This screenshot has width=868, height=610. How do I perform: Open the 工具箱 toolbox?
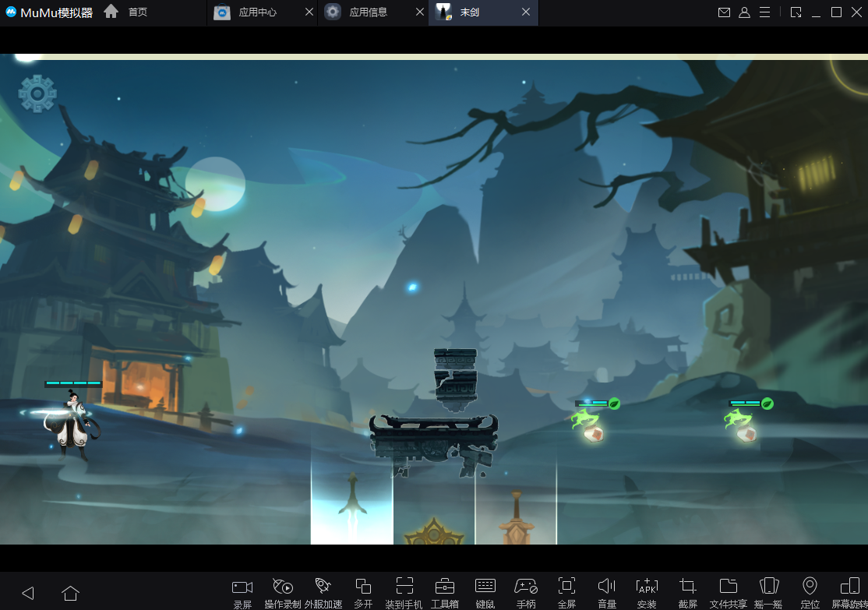coord(444,593)
